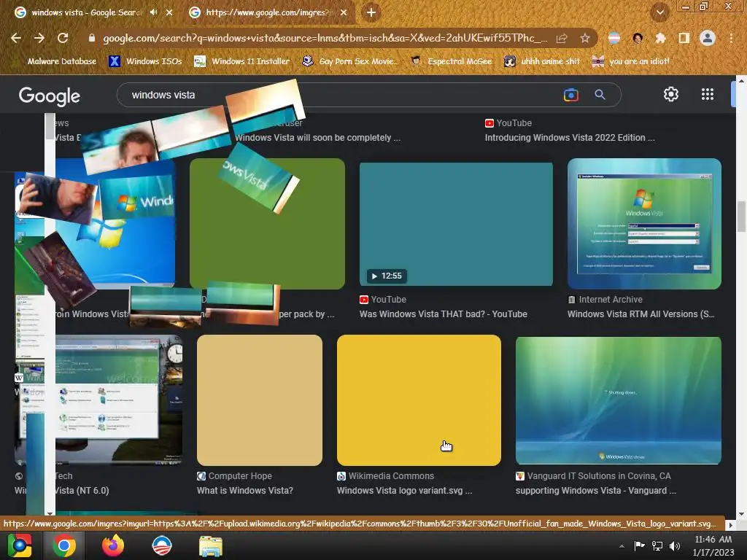
Task: Open the Espectral McGee bookmark
Action: [x=451, y=61]
